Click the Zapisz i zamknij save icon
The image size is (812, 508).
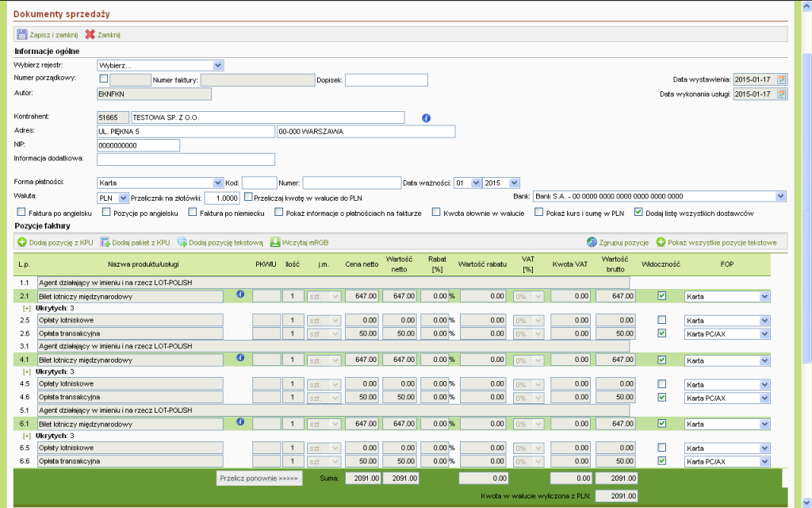pos(21,35)
